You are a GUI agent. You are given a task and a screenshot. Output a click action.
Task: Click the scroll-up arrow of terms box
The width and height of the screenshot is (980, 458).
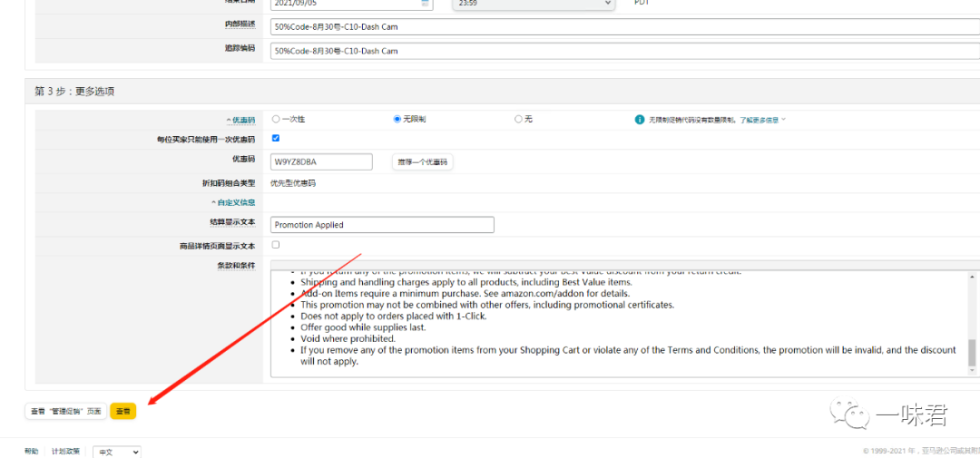tap(971, 277)
